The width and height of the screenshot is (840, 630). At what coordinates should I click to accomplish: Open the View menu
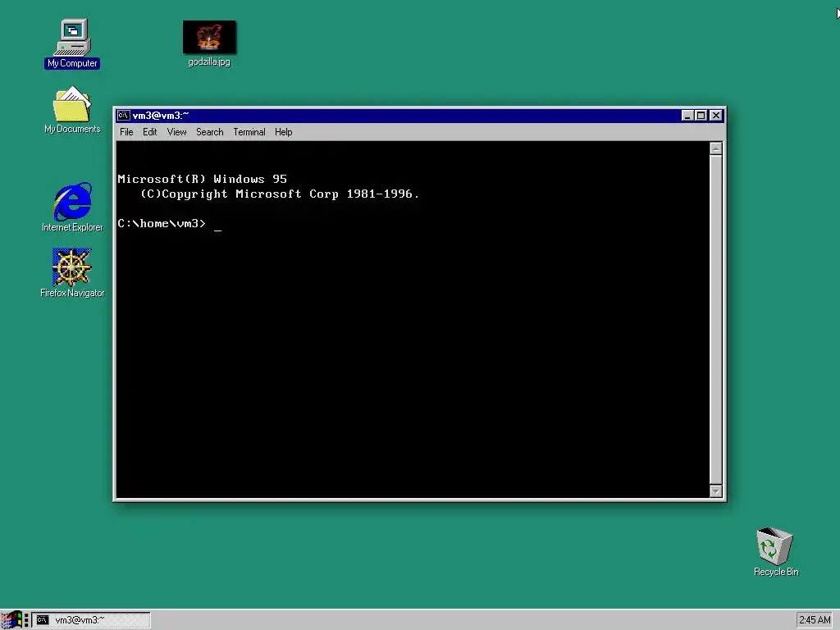[x=176, y=132]
